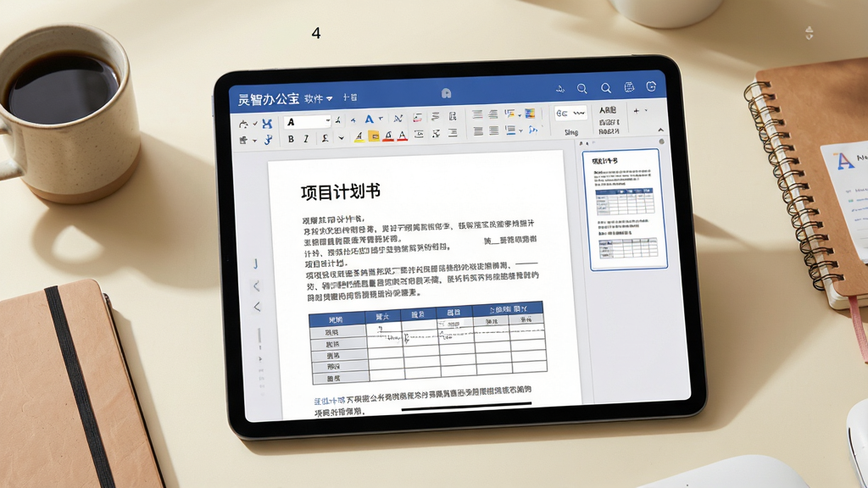The image size is (868, 488).
Task: Click the circular refresh icon in the title bar
Action: [651, 86]
